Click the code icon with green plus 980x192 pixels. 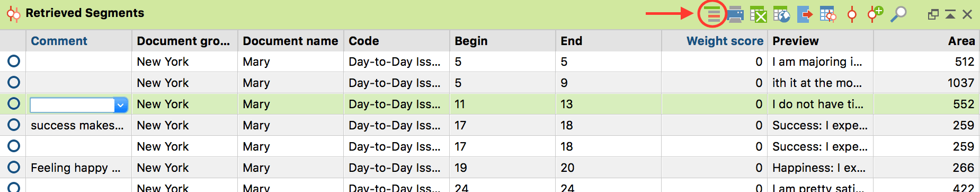tap(875, 14)
